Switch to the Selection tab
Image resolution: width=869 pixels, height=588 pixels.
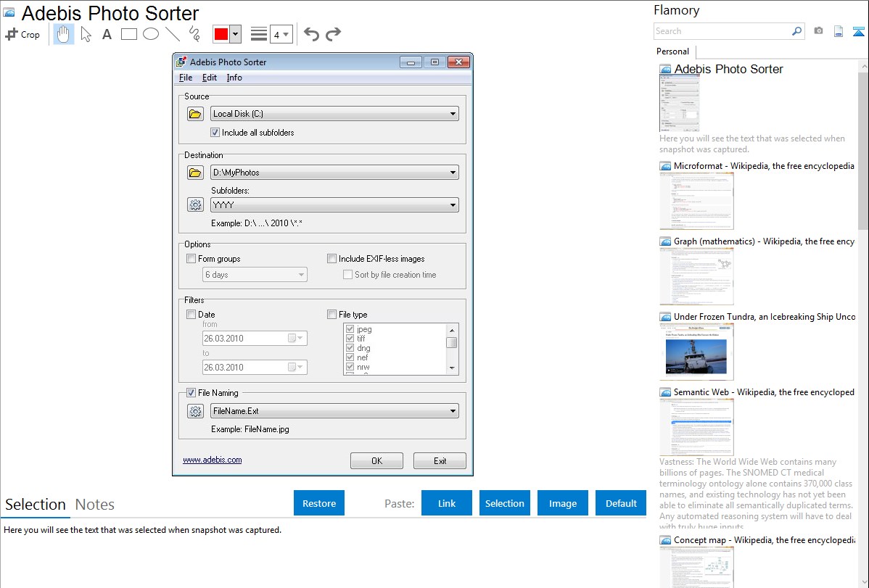tap(36, 505)
